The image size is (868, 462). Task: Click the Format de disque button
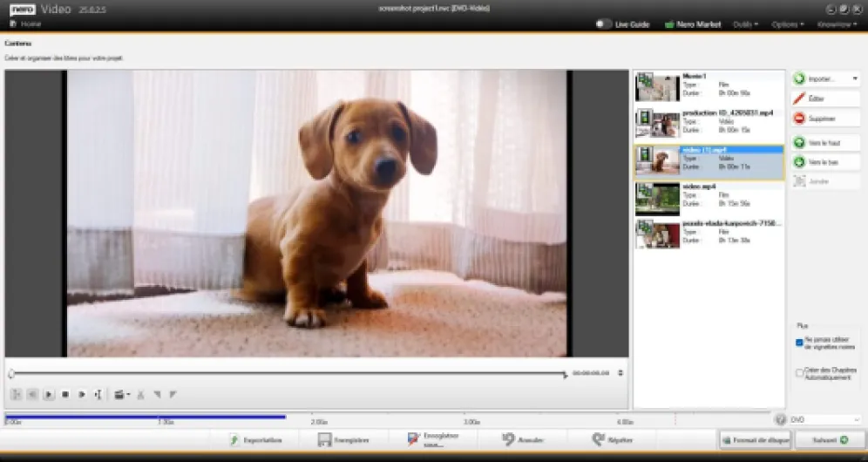(755, 440)
